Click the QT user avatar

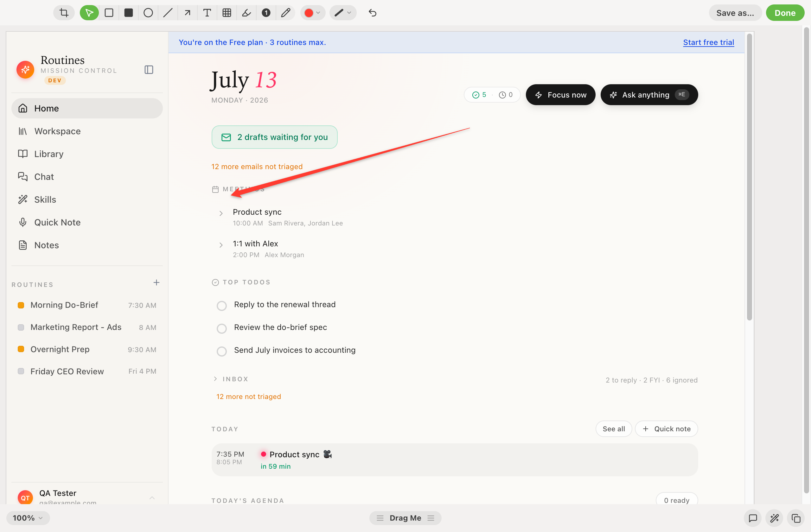[x=25, y=497]
